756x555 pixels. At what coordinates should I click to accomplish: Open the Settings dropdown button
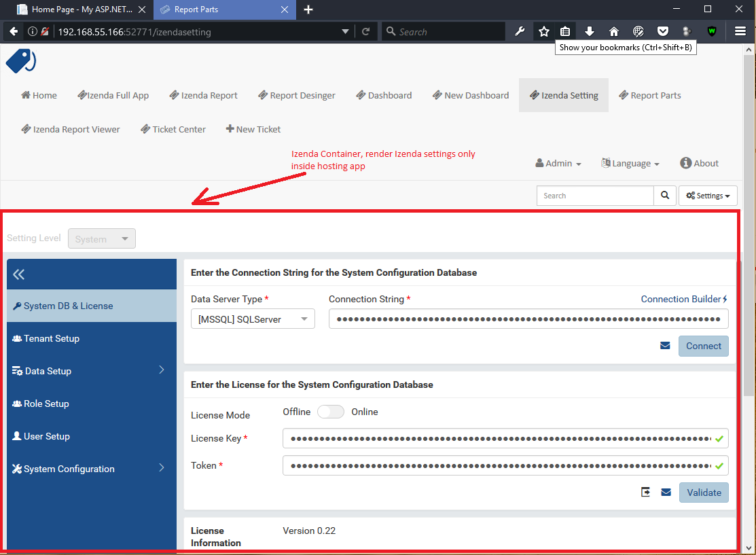point(708,195)
